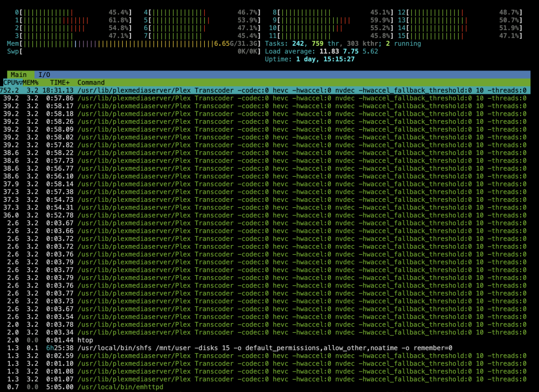The height and width of the screenshot is (392, 539).
Task: Select the /usr/local/bin/shfs process row
Action: [265, 348]
